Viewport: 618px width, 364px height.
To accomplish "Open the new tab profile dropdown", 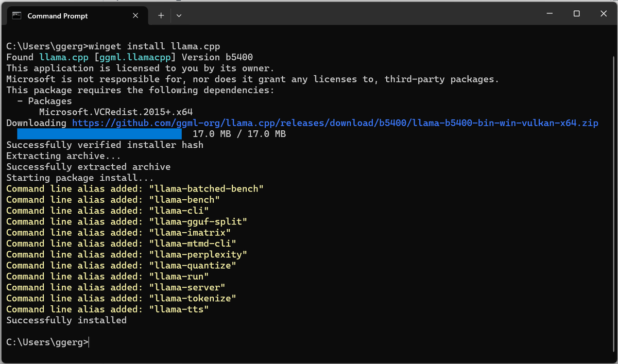I will [x=179, y=15].
